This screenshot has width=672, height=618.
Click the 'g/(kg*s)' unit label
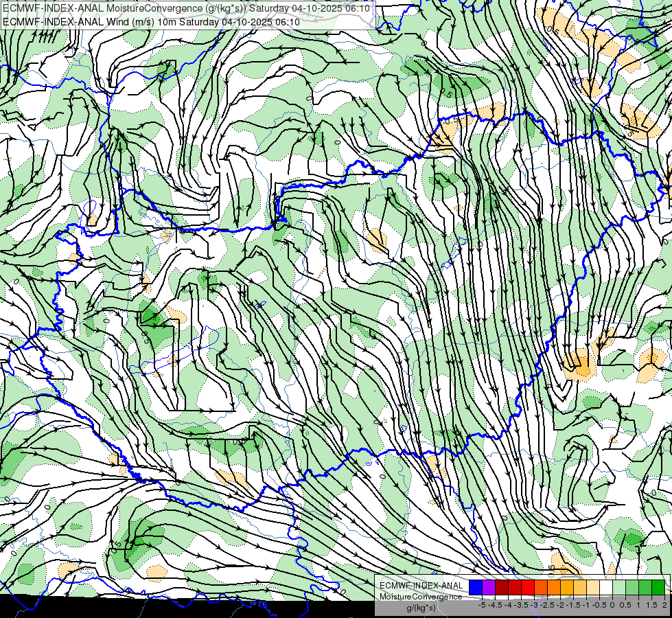click(x=421, y=608)
